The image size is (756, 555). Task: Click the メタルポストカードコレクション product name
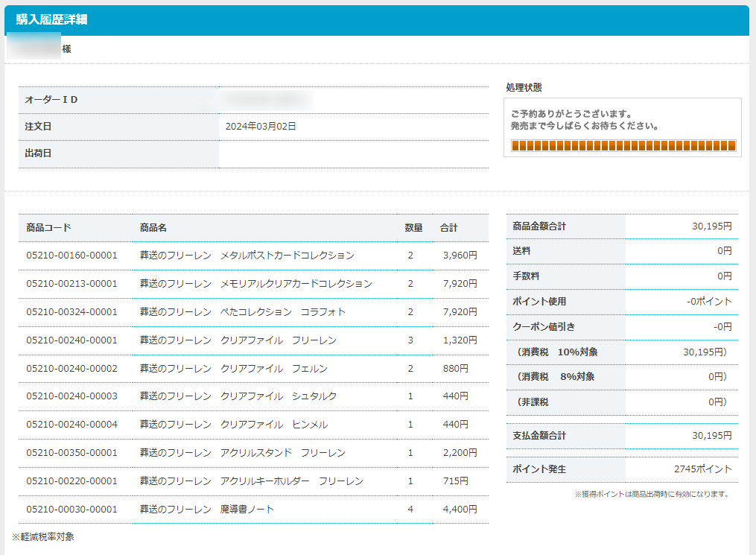tap(288, 256)
